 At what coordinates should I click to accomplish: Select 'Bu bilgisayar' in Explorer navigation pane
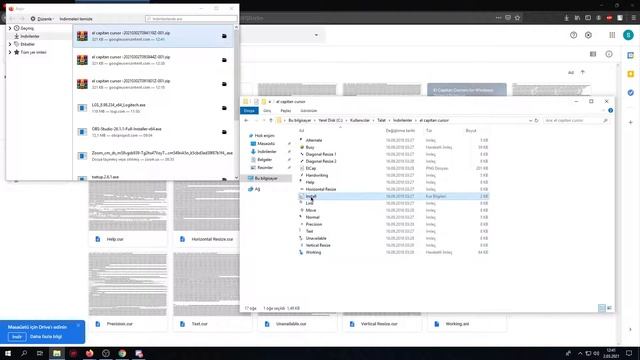[266, 178]
